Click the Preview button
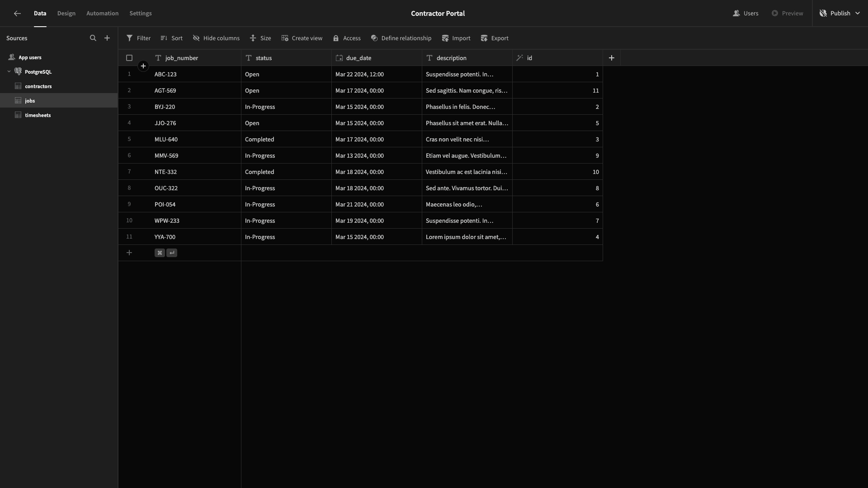The image size is (868, 488). 788,14
